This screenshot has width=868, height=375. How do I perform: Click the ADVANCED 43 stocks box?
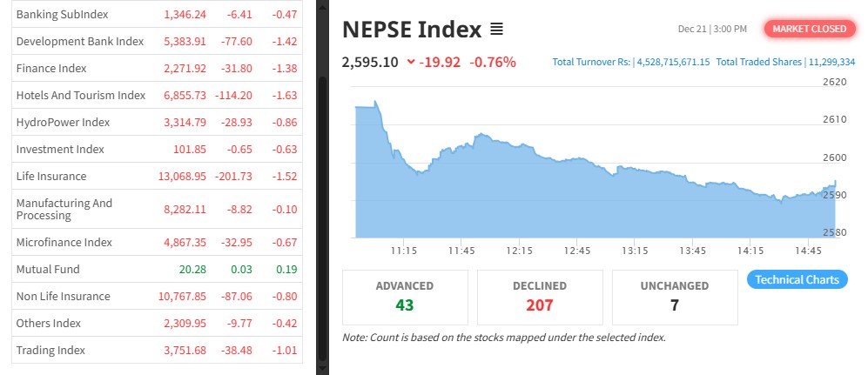click(x=405, y=296)
